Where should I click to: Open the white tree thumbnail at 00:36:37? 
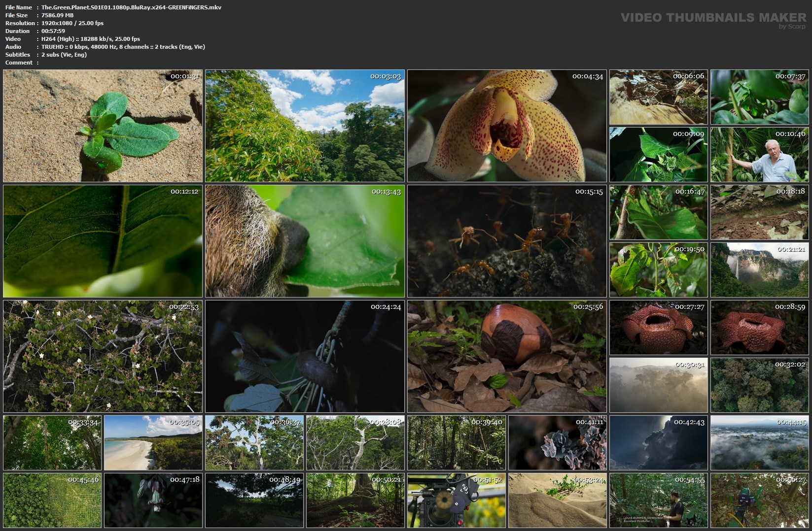coord(254,443)
